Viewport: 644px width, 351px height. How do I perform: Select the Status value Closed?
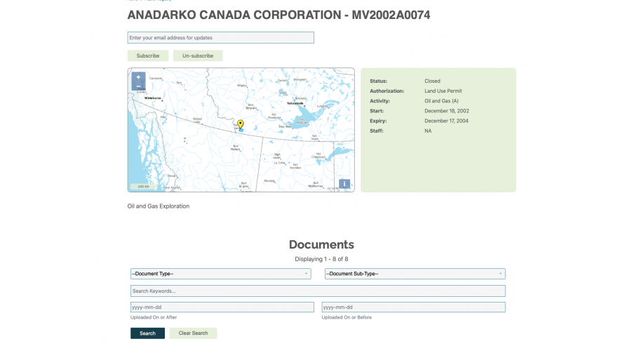pos(432,81)
